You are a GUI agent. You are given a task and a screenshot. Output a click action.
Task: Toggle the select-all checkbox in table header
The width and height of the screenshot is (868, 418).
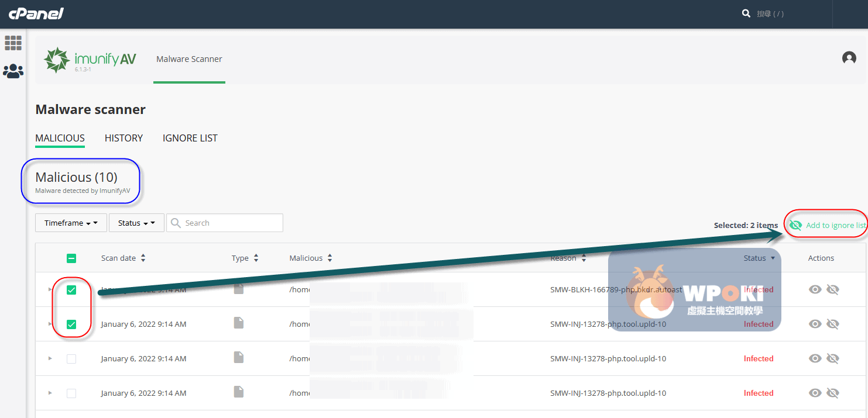pos(71,258)
